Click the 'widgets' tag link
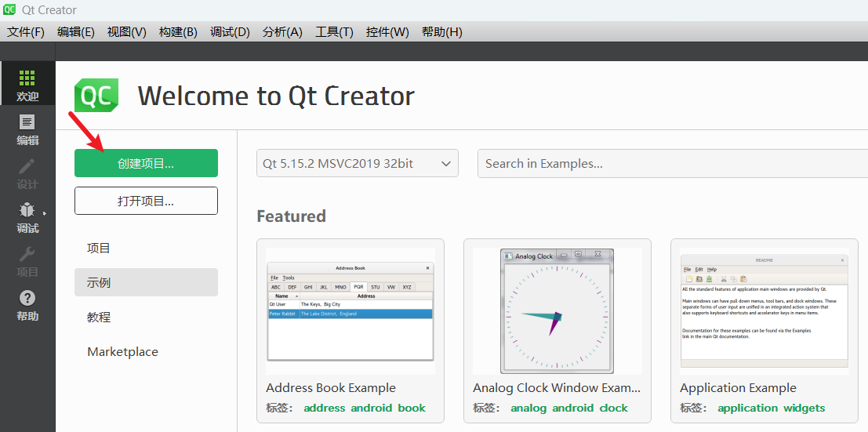The height and width of the screenshot is (432, 868). point(804,408)
